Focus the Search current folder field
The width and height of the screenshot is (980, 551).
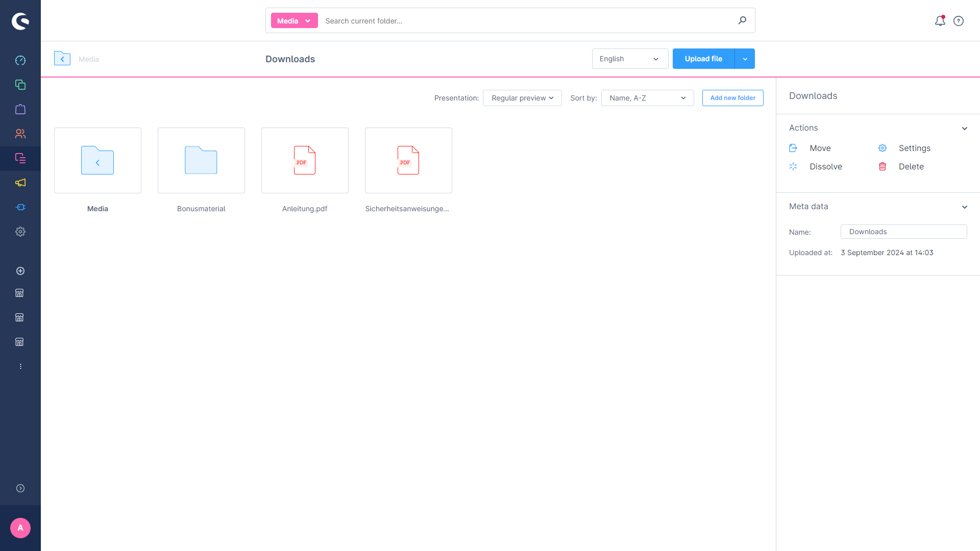(x=528, y=21)
